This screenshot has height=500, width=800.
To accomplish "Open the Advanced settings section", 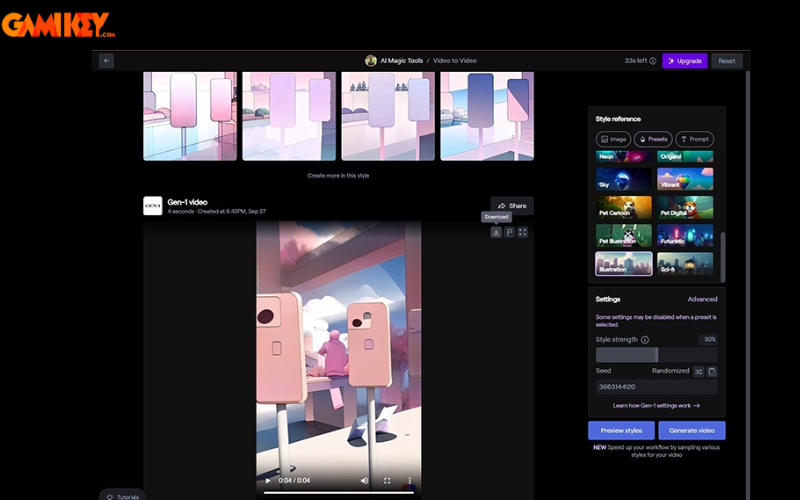I will point(702,299).
